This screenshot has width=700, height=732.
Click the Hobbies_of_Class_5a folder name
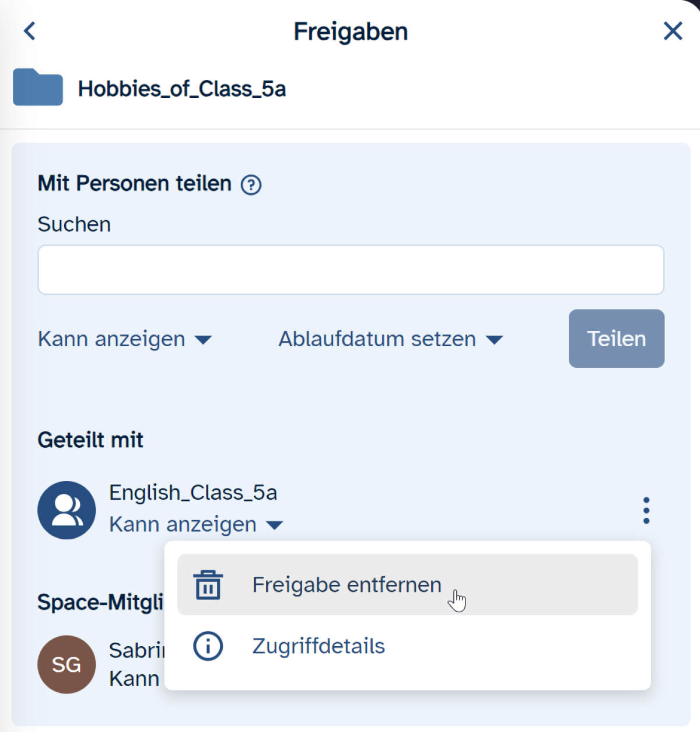click(182, 89)
